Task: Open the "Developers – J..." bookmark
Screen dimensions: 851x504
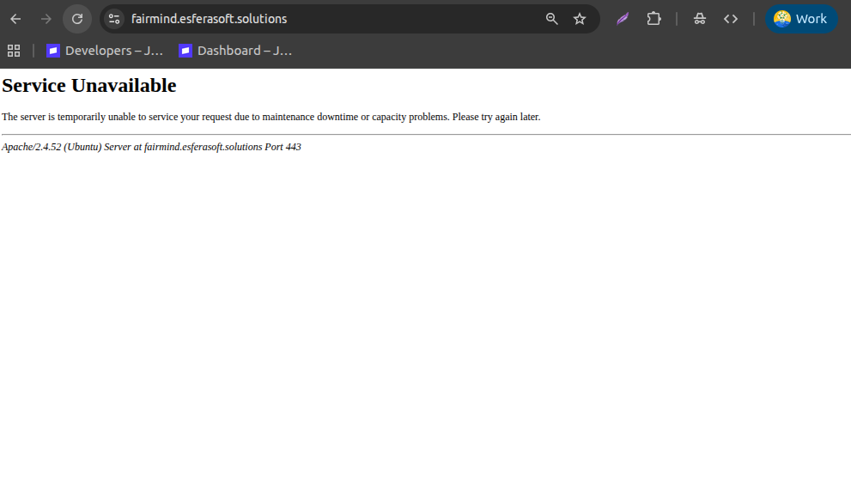Action: point(105,51)
